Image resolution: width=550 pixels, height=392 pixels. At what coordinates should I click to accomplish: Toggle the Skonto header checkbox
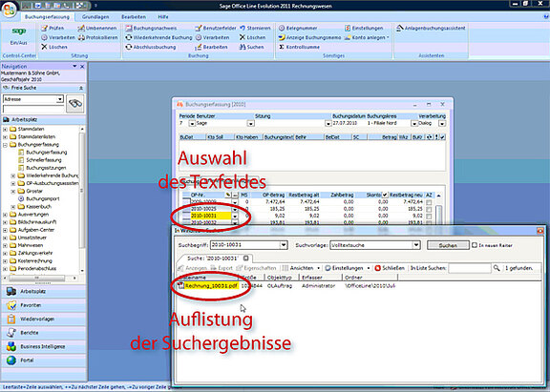tap(385, 195)
